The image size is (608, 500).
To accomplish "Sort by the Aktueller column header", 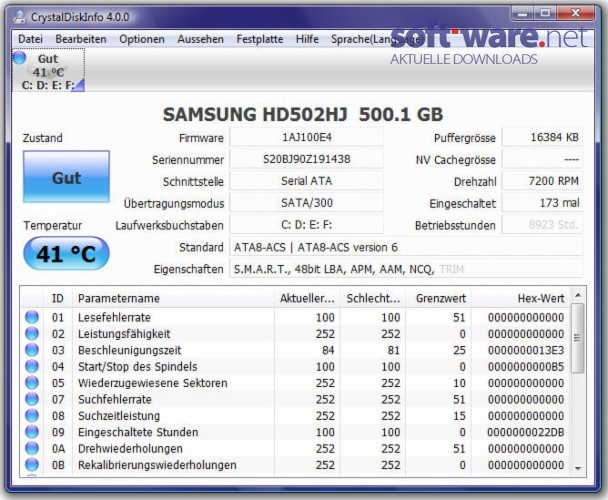I will coord(307,298).
